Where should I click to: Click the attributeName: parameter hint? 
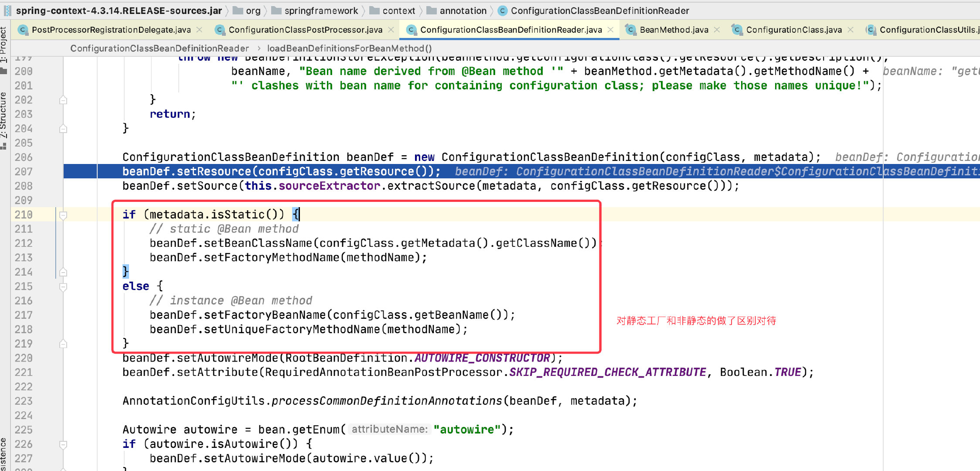coord(389,430)
